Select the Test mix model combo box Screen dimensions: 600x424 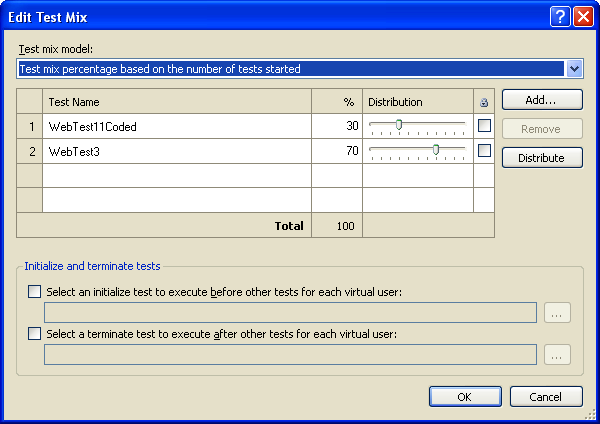pos(300,69)
